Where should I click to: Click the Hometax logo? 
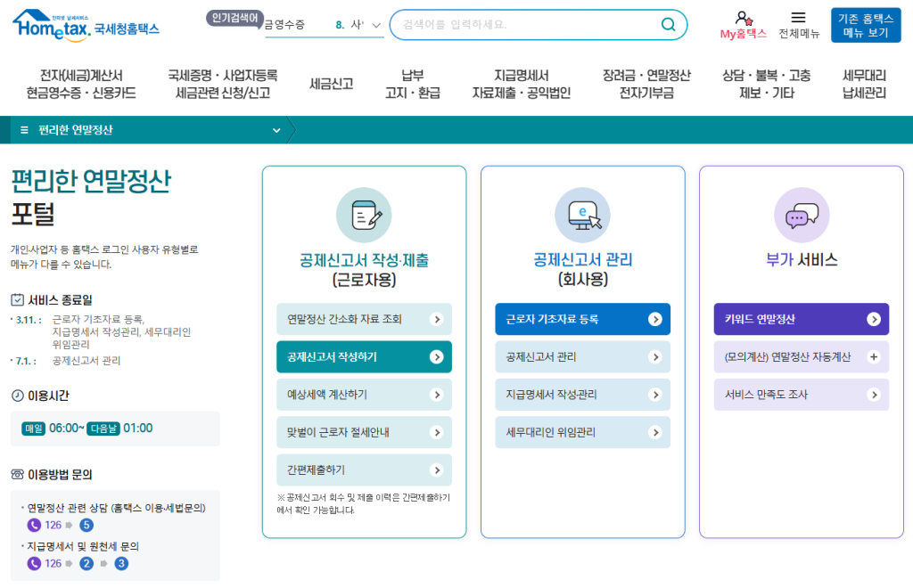coord(86,25)
